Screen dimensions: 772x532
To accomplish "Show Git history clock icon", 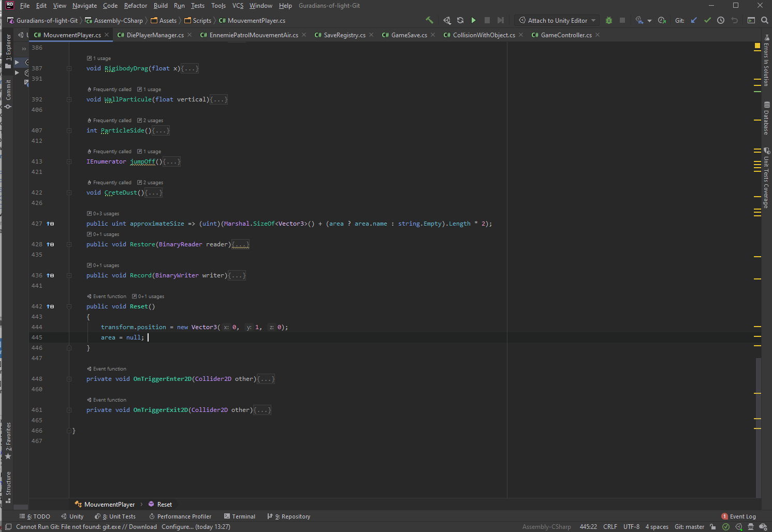I will tap(721, 20).
